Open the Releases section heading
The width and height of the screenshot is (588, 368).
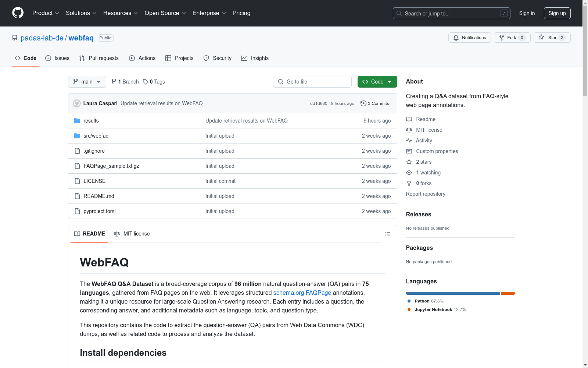(x=419, y=215)
